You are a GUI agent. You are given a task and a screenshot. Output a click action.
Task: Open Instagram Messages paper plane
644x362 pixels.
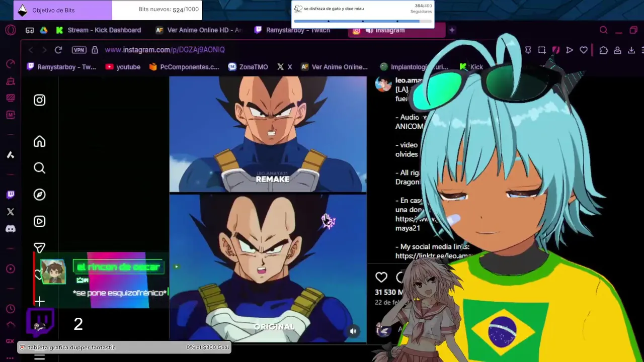(39, 248)
